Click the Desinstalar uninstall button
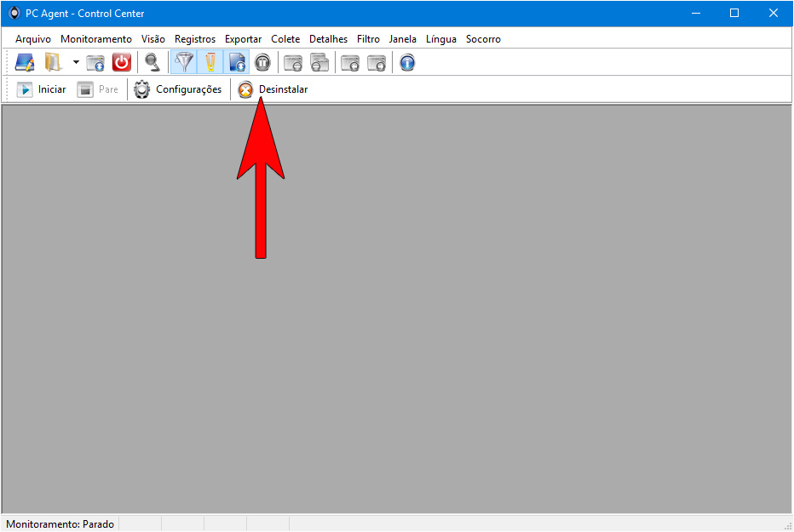 273,89
